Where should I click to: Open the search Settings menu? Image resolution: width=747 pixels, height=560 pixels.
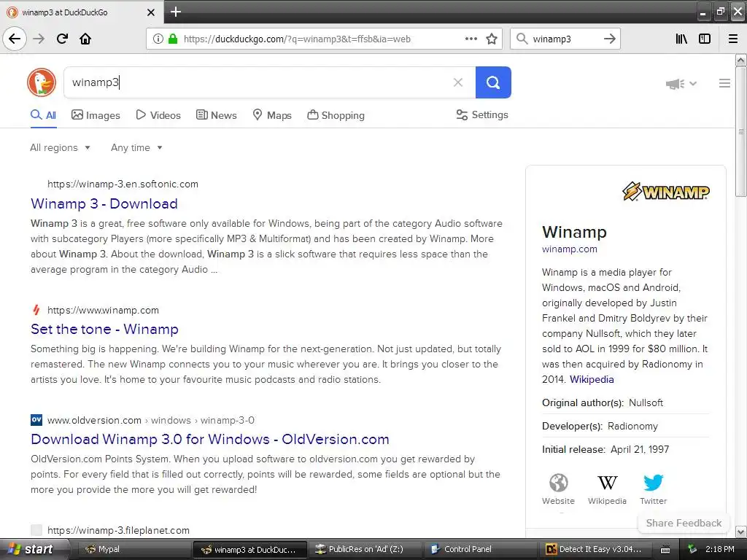pos(482,114)
